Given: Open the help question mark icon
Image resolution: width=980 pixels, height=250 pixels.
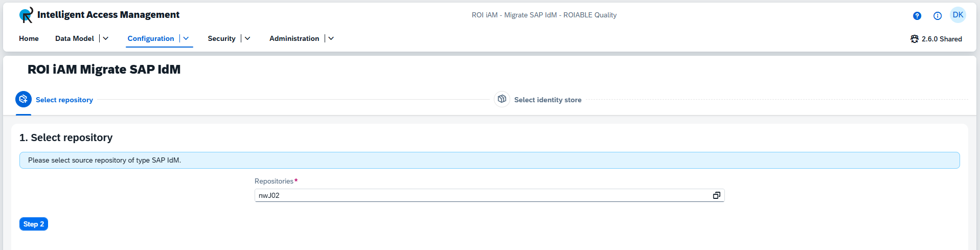Looking at the screenshot, I should point(917,16).
